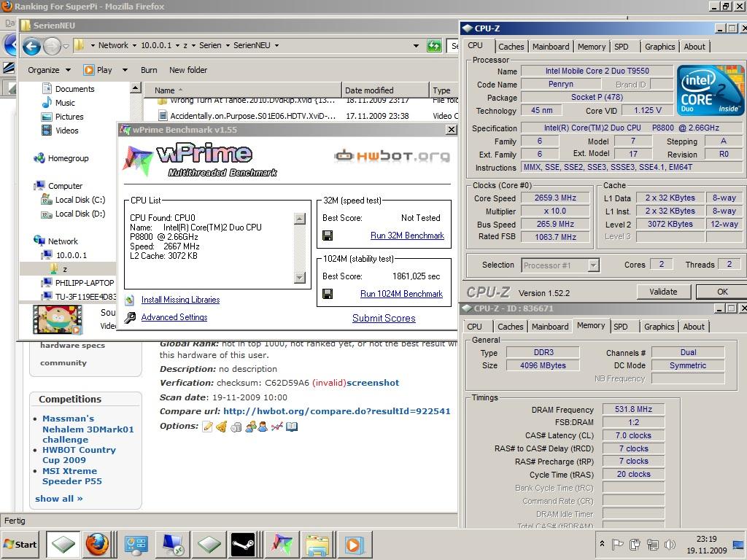The width and height of the screenshot is (747, 560).
Task: Select Local Disk (C:) in Explorer tree
Action: click(80, 200)
